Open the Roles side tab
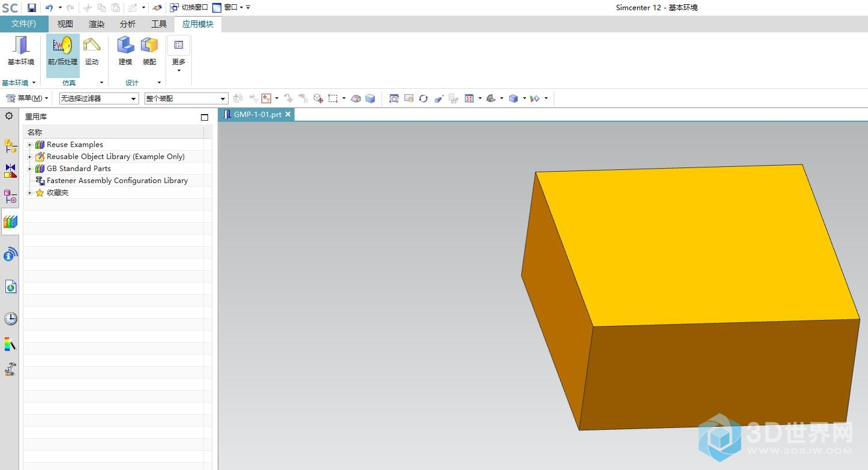Image resolution: width=868 pixels, height=470 pixels. [x=10, y=369]
